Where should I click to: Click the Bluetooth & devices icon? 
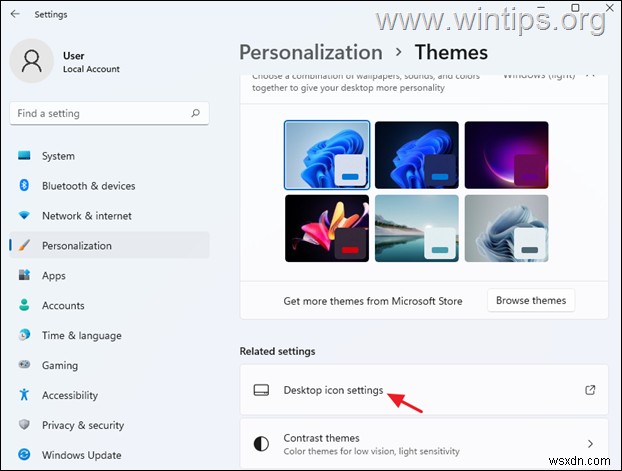tap(24, 186)
